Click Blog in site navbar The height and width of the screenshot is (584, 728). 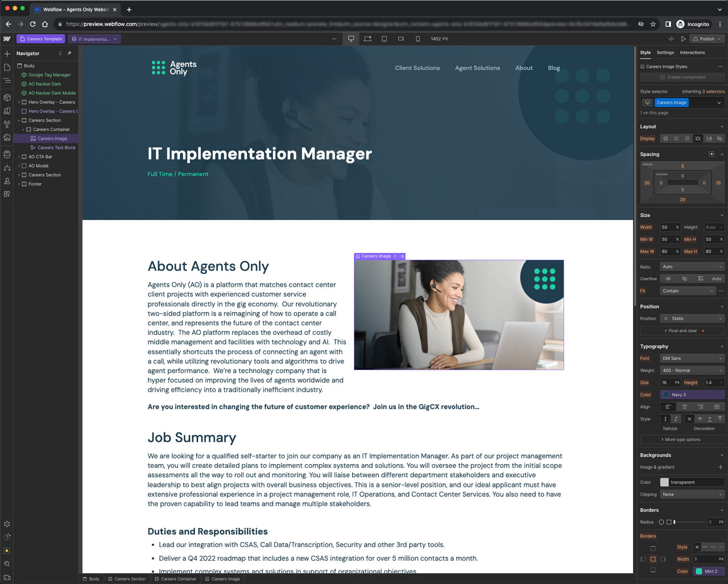pos(554,68)
